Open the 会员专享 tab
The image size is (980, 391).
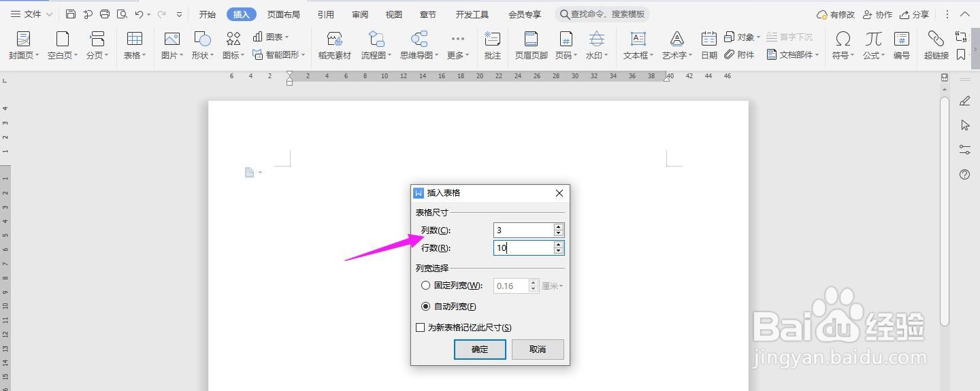click(525, 14)
